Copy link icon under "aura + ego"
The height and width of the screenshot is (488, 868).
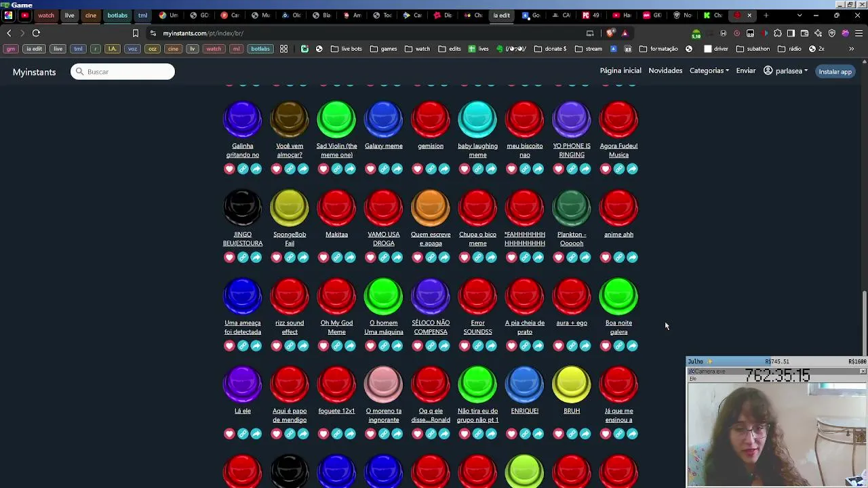572,346
